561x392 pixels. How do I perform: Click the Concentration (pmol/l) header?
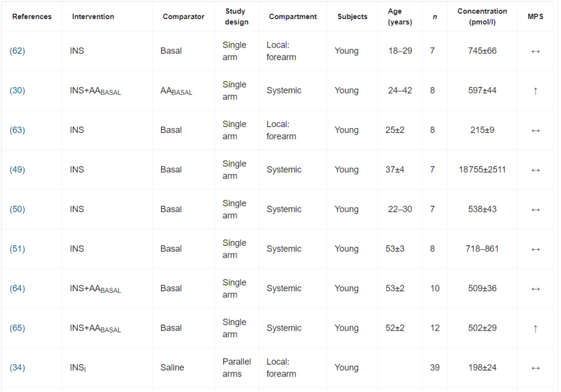pos(482,16)
